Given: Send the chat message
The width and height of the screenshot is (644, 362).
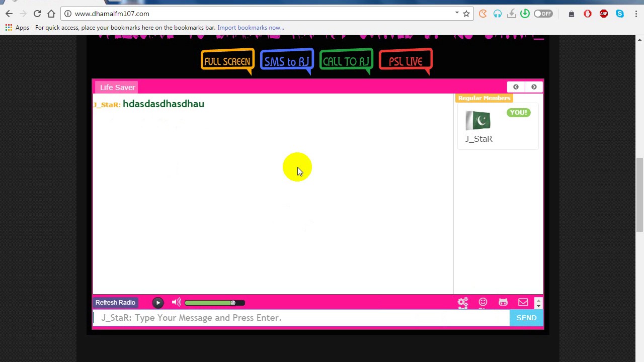Looking at the screenshot, I should [x=526, y=318].
